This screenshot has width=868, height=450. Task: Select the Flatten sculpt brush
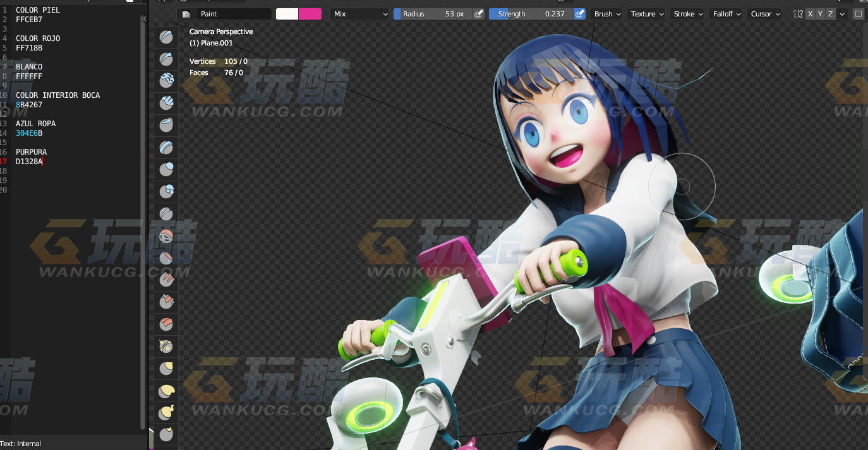point(166,258)
